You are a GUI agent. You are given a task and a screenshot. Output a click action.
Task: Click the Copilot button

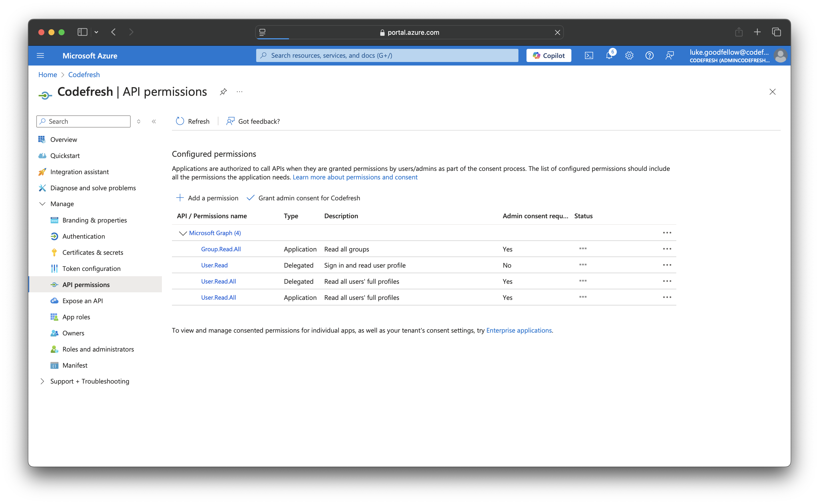[548, 56]
